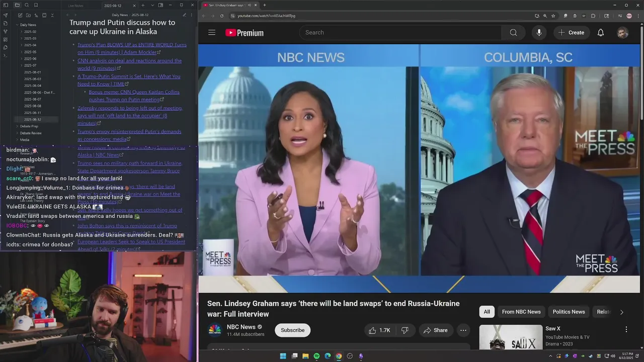This screenshot has width=644, height=362.
Task: Click YouTube search magnifier button
Action: click(x=513, y=33)
